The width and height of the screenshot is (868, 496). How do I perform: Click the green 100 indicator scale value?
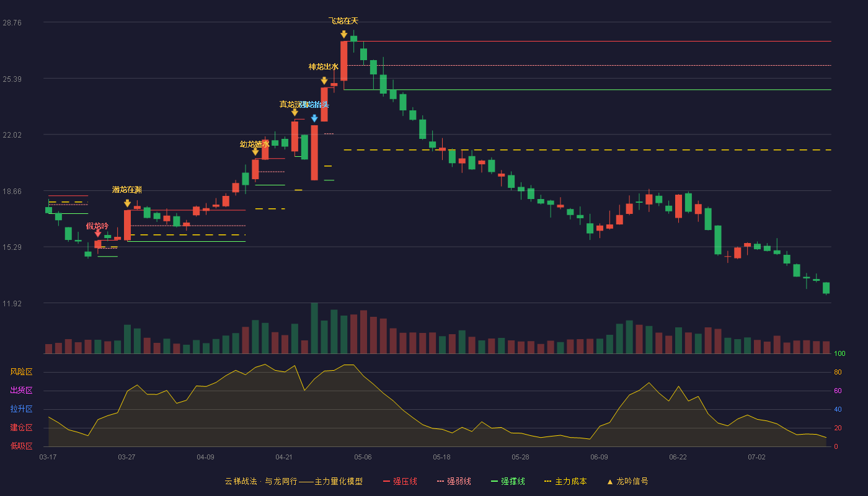coord(840,354)
